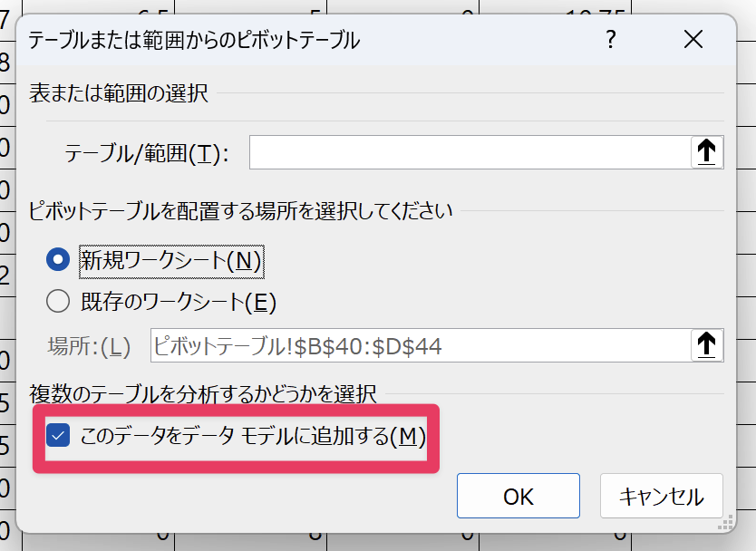The image size is (756, 551).
Task: Click the 複数のテーブルを分析するかどうかを選択 heading
Action: (x=203, y=394)
